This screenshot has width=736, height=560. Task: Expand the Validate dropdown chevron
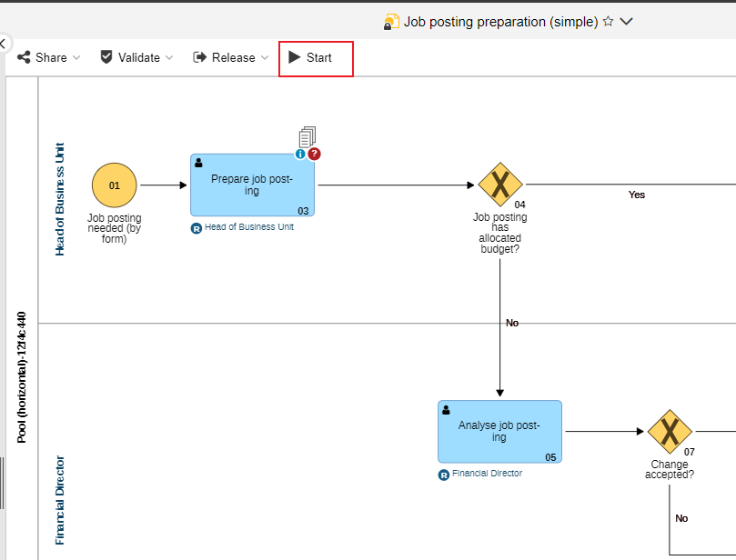pyautogui.click(x=171, y=58)
